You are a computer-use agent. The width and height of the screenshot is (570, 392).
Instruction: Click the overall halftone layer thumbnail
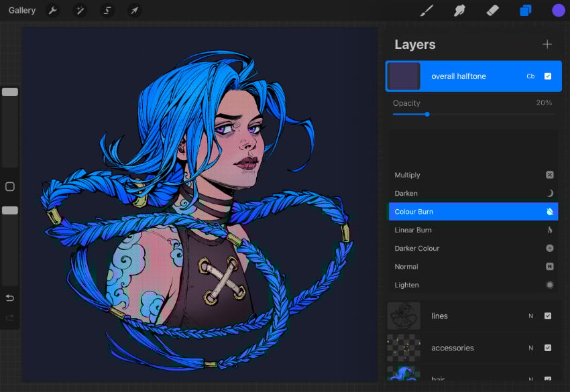coord(404,76)
